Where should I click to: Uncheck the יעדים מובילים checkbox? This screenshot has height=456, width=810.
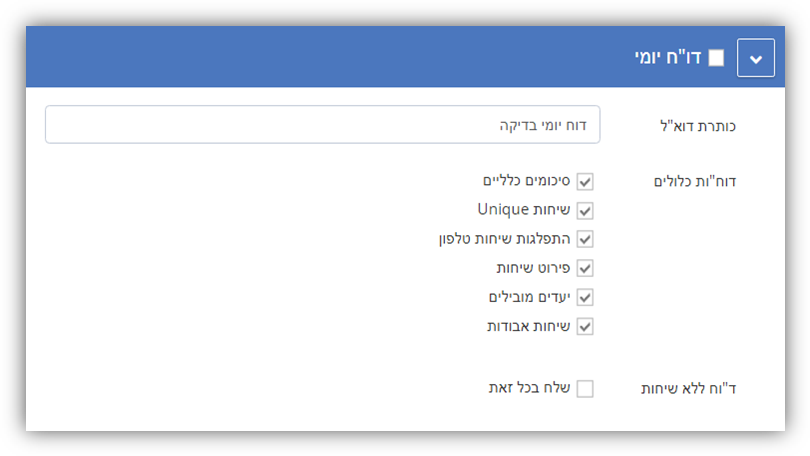coord(585,297)
